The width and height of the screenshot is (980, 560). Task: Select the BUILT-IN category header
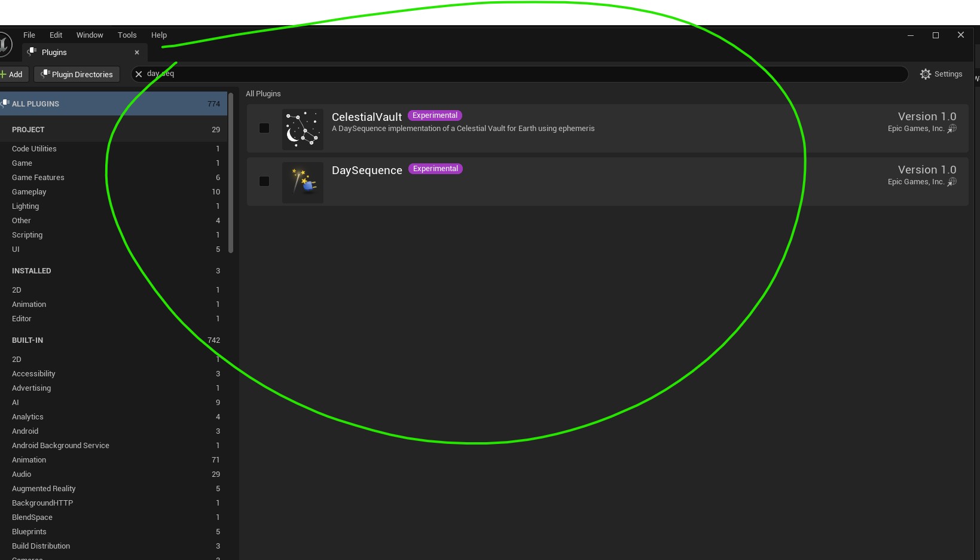tap(114, 340)
